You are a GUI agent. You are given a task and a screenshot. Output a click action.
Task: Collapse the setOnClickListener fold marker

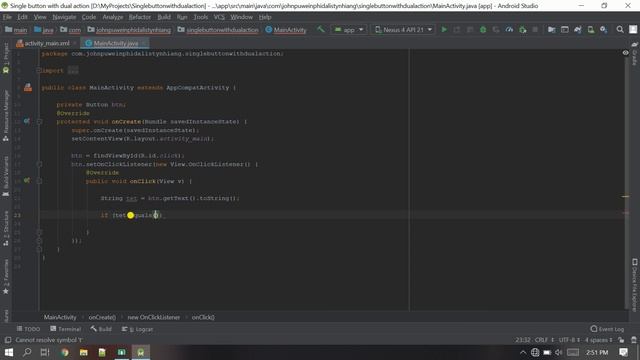[x=40, y=164]
